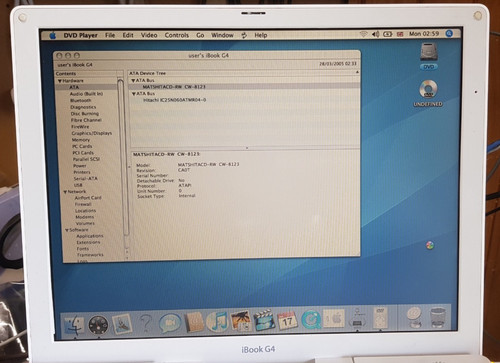This screenshot has width=500, height=363.
Task: Select USB in the Hardware list
Action: click(78, 185)
